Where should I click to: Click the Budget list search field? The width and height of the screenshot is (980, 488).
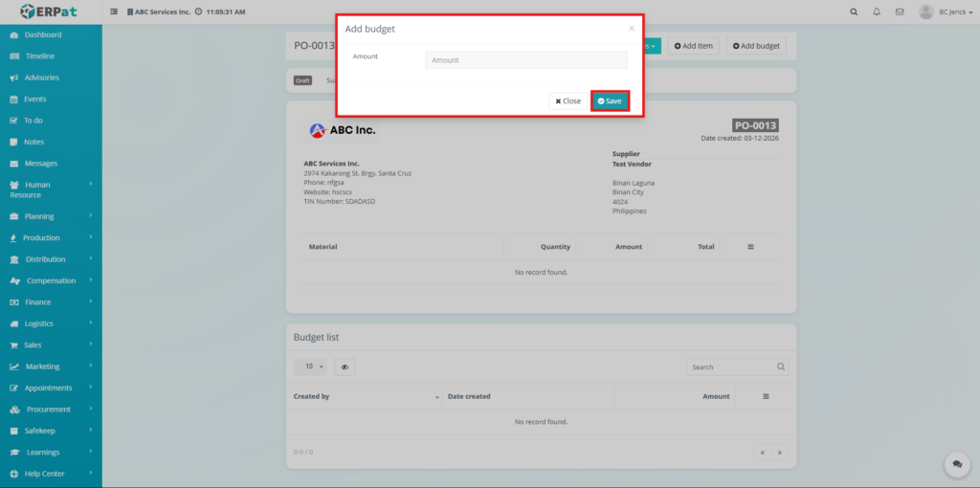pyautogui.click(x=731, y=366)
